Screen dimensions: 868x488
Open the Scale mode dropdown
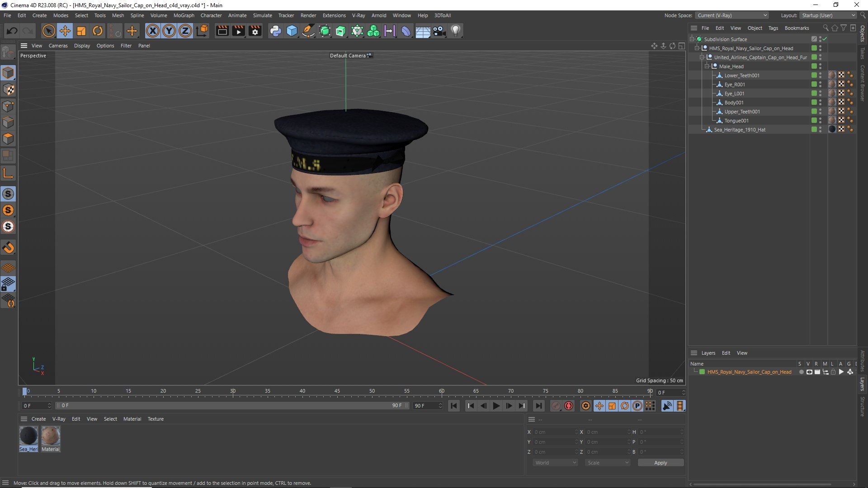(x=608, y=463)
